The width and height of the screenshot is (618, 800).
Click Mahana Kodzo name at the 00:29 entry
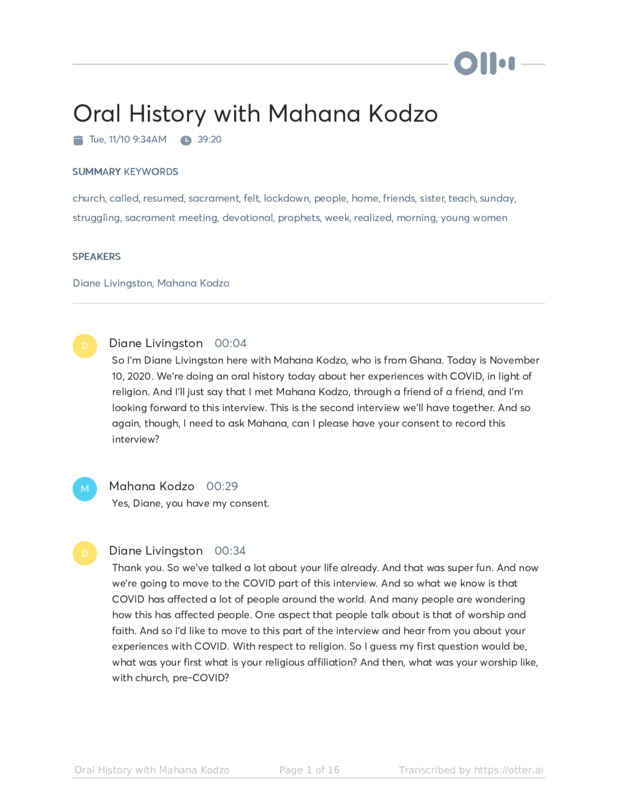(x=151, y=486)
